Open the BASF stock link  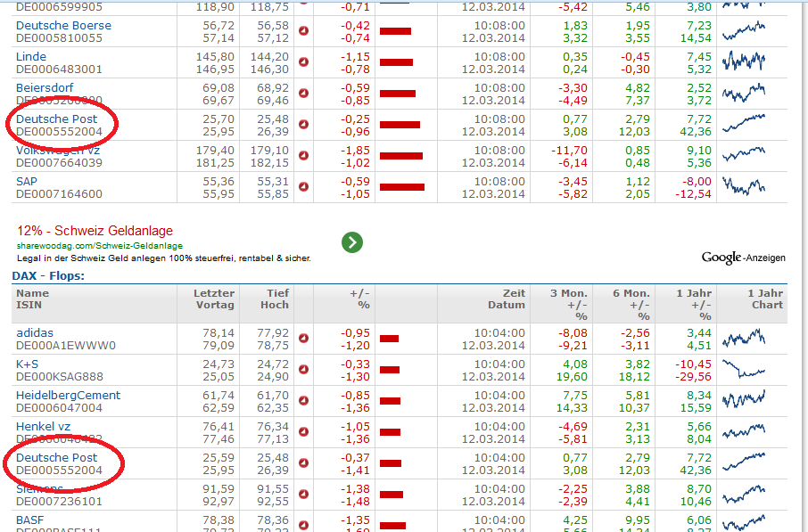30,520
